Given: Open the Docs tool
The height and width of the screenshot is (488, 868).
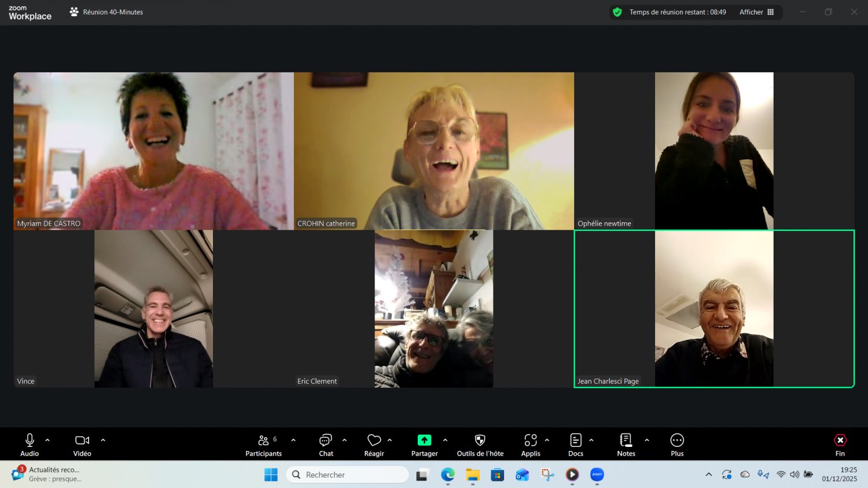Looking at the screenshot, I should (x=575, y=441).
